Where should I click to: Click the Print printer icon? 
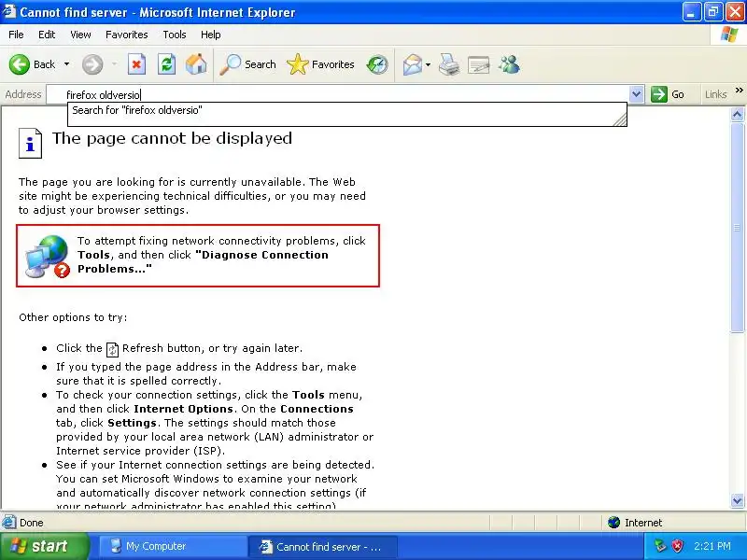coord(449,64)
